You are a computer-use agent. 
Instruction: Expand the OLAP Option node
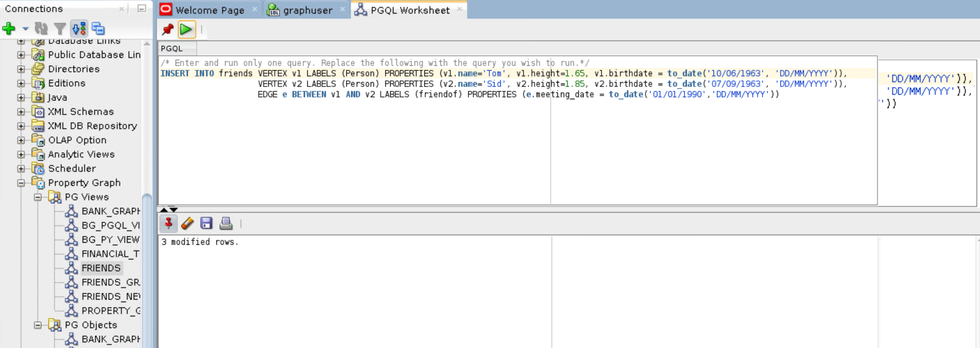(x=21, y=140)
